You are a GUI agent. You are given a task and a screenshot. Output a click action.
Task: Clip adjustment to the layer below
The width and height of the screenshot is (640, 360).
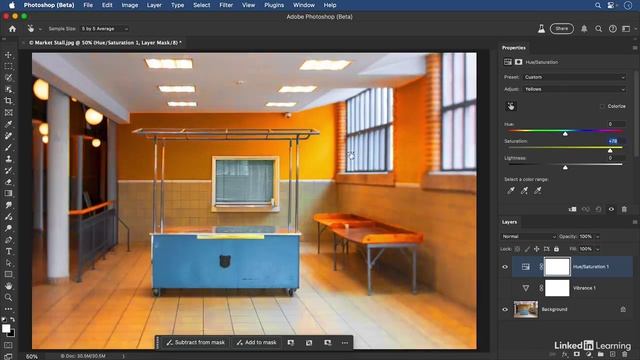[573, 209]
